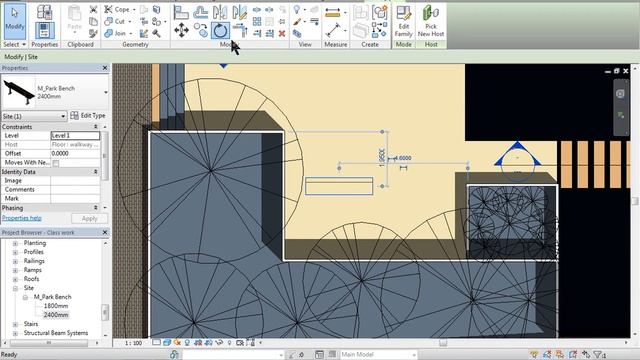The image size is (640, 360).
Task: Click the 1:100 view scale
Action: tap(133, 343)
